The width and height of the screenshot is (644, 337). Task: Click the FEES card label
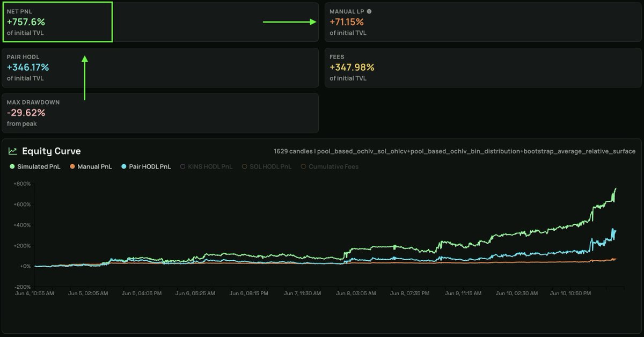coord(337,57)
